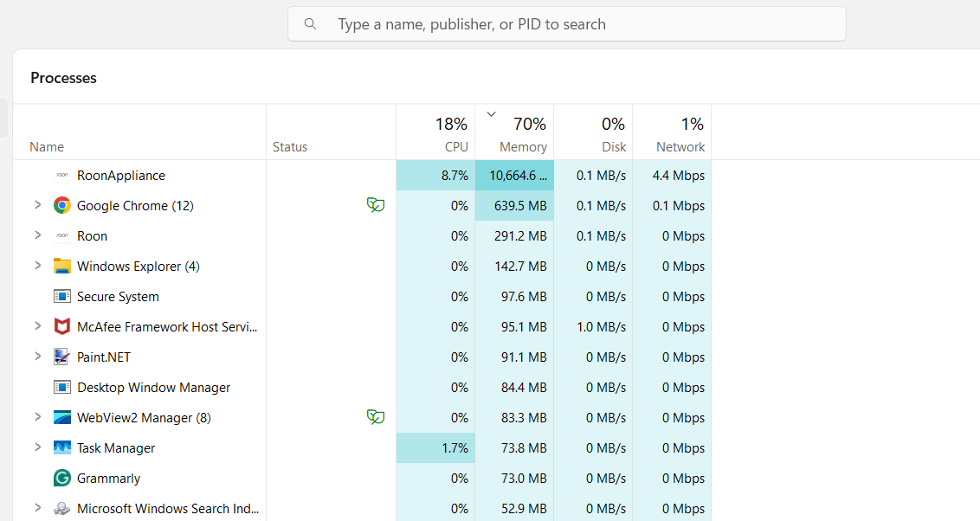Click the Name column header
The width and height of the screenshot is (980, 521).
click(47, 147)
